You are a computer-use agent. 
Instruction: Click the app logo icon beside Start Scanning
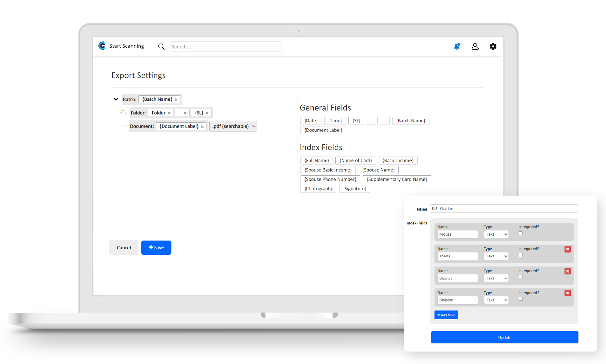point(102,46)
